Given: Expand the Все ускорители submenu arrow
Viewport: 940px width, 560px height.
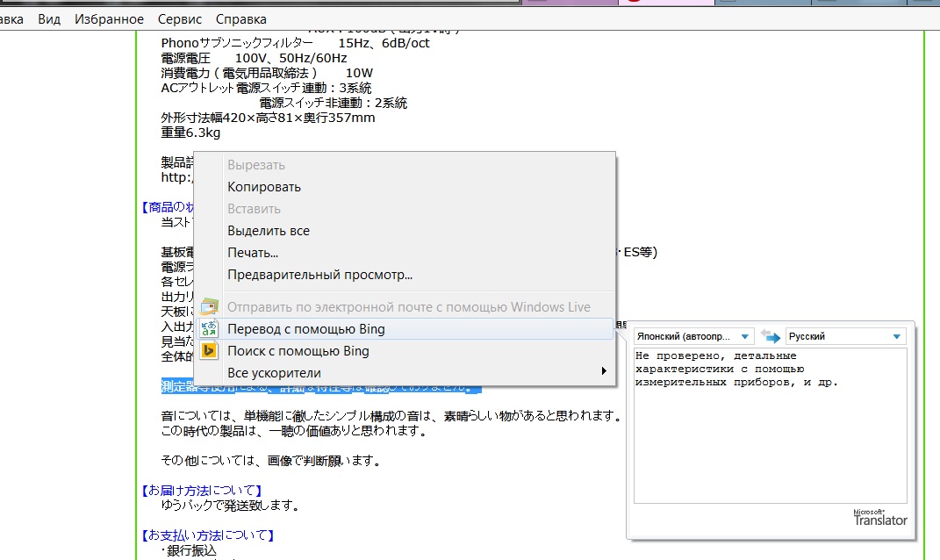Looking at the screenshot, I should click(604, 371).
